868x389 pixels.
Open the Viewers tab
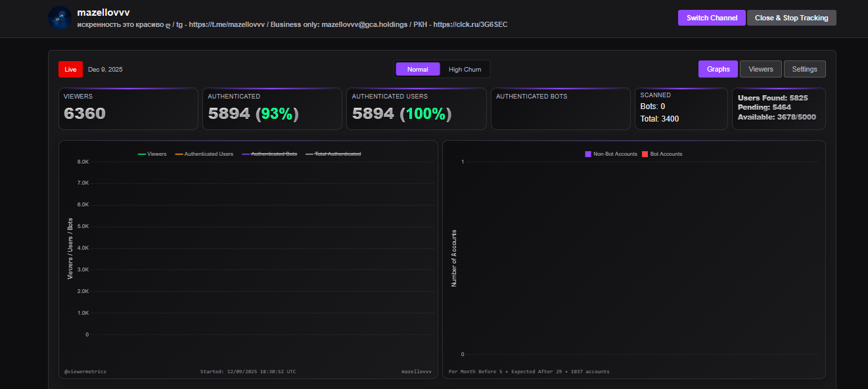pos(761,69)
